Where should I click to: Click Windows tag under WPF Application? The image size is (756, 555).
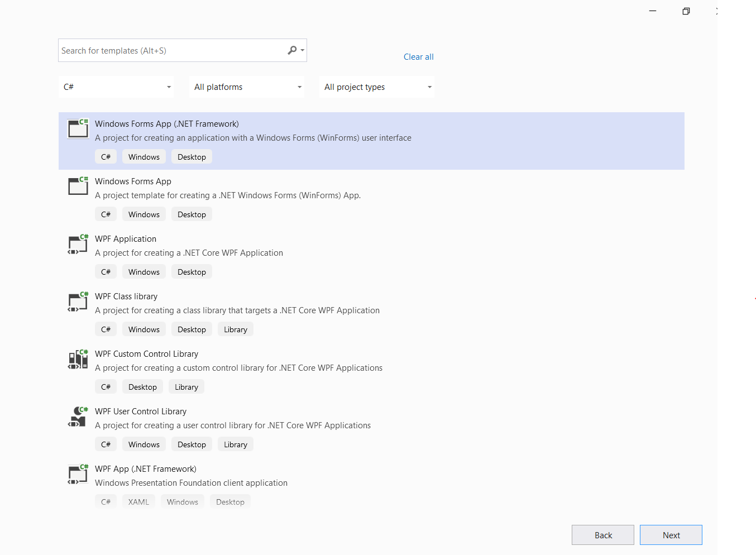pyautogui.click(x=144, y=272)
